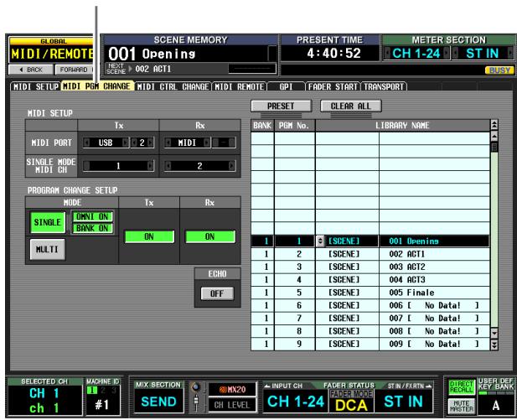
Task: Click next meter section arrow beside CH 1-24
Action: tap(446, 53)
